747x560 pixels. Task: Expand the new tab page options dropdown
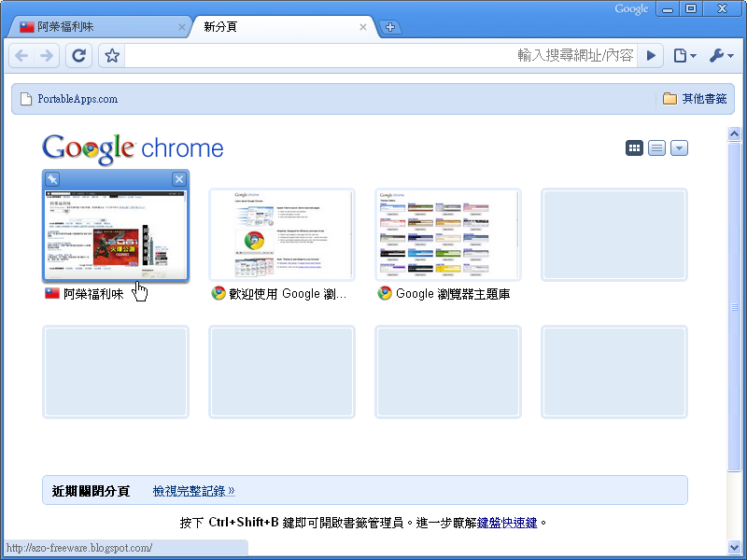[679, 148]
